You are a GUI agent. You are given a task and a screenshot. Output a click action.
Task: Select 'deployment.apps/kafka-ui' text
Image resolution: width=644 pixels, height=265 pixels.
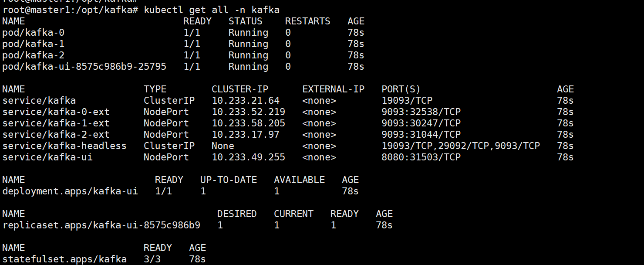[x=70, y=191]
